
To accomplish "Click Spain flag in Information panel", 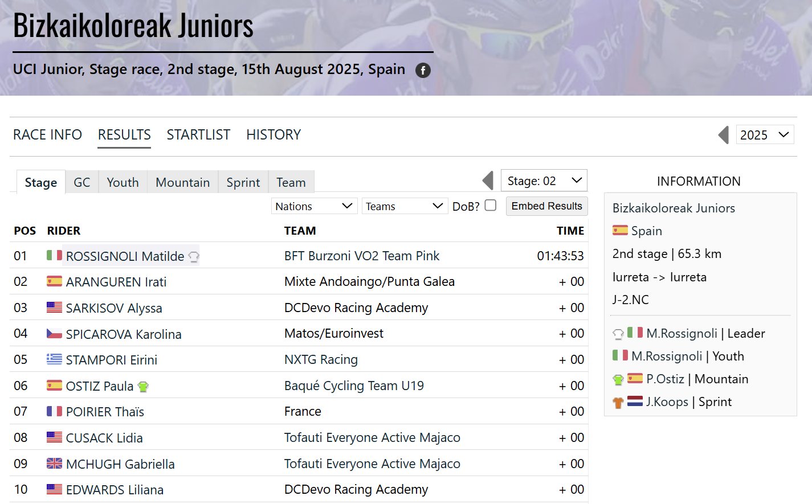I will pyautogui.click(x=620, y=230).
